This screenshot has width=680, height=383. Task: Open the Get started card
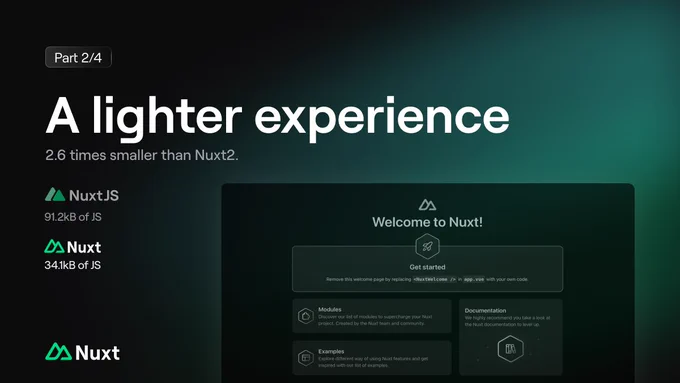[428, 268]
